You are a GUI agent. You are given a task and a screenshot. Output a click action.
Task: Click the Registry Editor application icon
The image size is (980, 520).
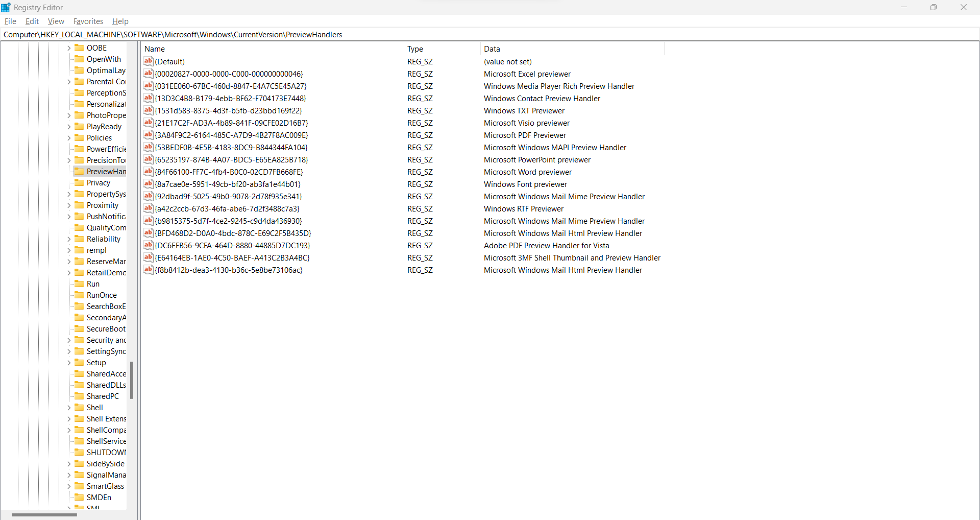[6, 7]
